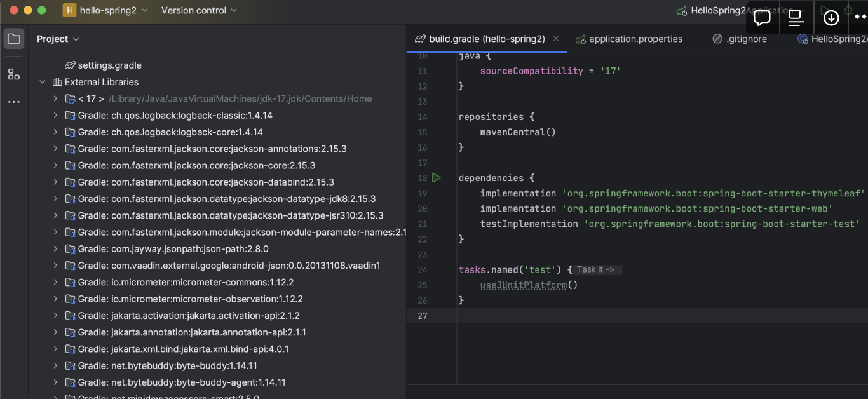
Task: Run dependencies block via green gutter arrow
Action: point(437,178)
